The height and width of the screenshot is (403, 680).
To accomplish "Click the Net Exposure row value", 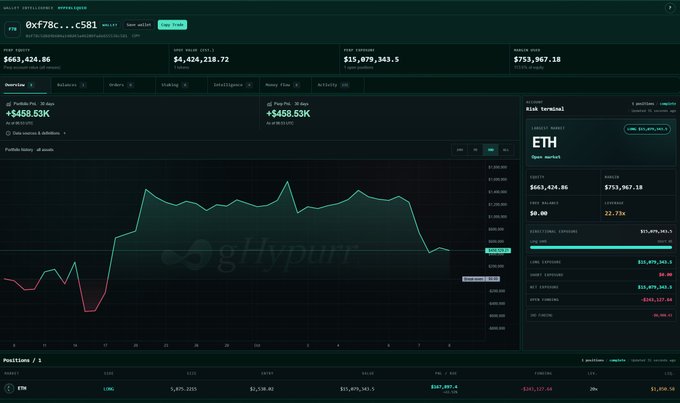I will (655, 287).
